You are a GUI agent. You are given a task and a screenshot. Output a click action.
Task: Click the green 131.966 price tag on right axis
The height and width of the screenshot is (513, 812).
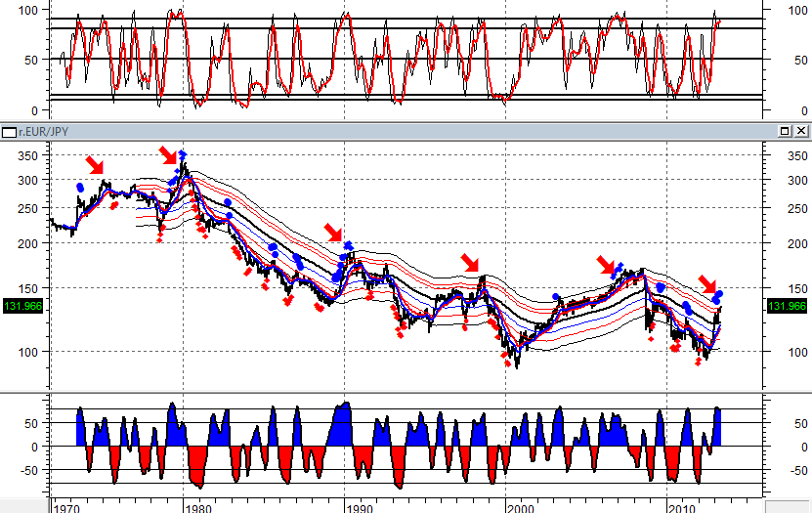(x=787, y=306)
